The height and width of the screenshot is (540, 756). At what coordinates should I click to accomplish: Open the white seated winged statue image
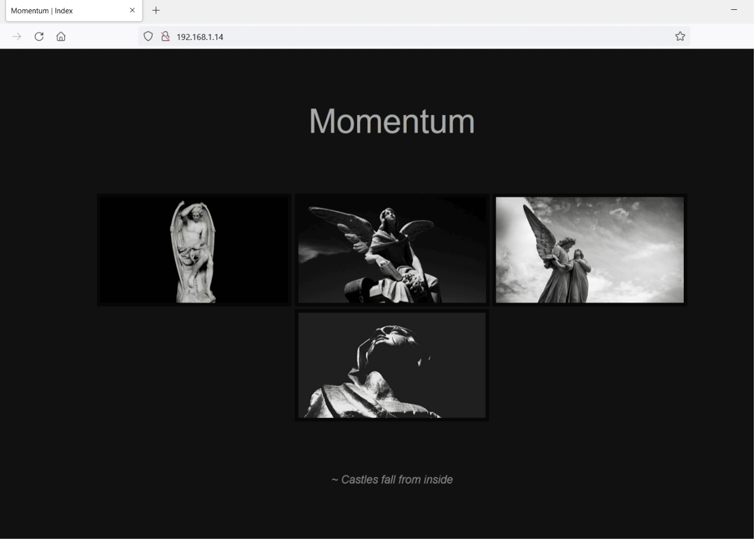coord(194,250)
